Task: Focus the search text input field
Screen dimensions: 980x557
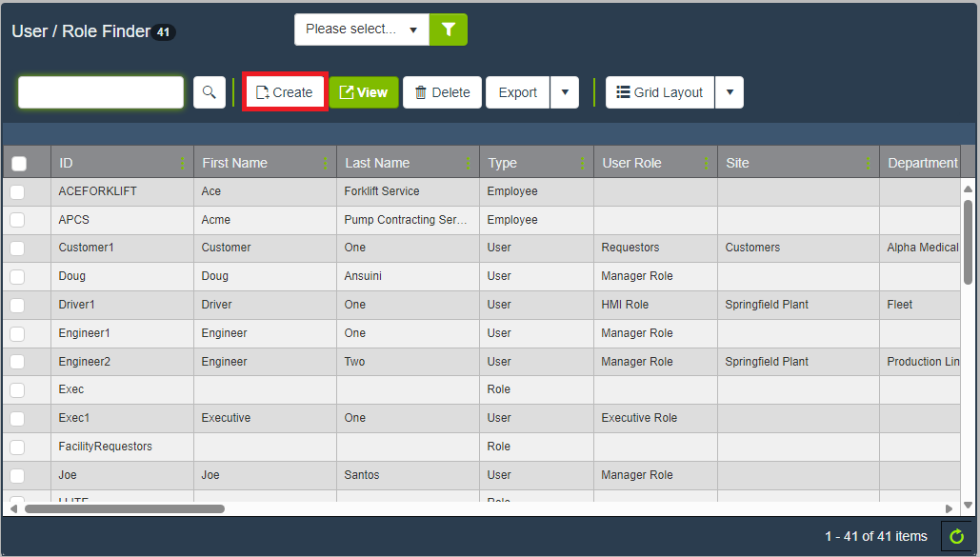Action: coord(101,92)
